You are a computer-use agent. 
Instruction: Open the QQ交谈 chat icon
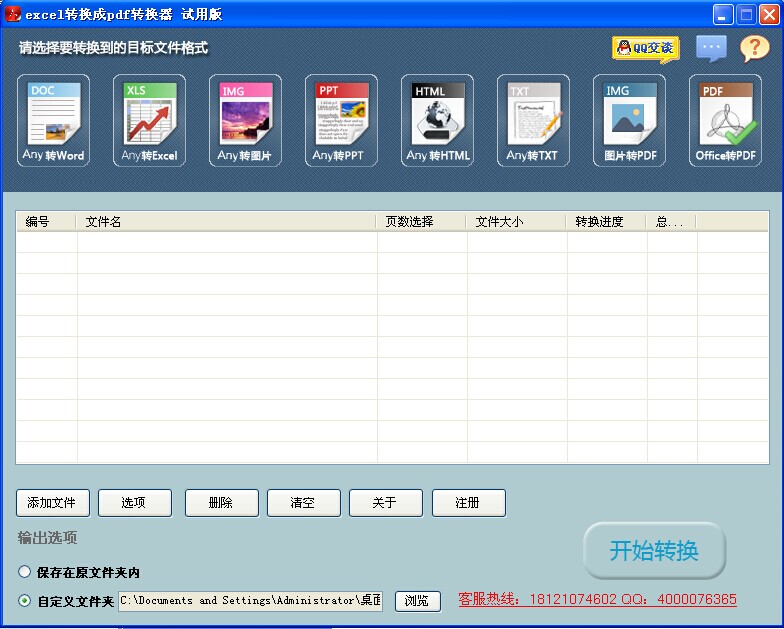(645, 47)
